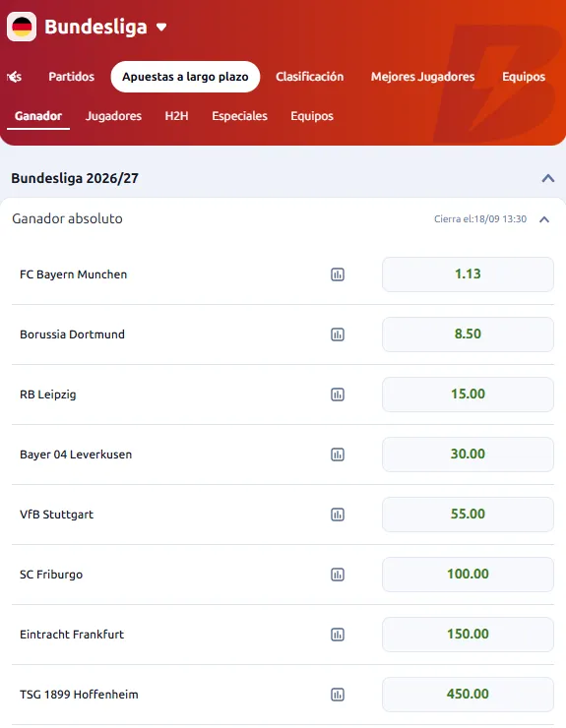The width and height of the screenshot is (566, 728).
Task: Open the Bundesliga league dropdown arrow
Action: 161,28
